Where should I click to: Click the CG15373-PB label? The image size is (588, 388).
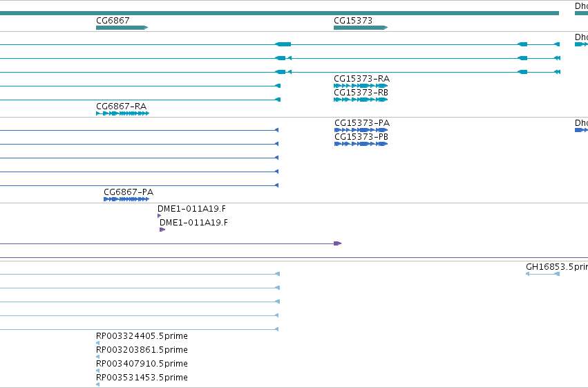coord(361,137)
